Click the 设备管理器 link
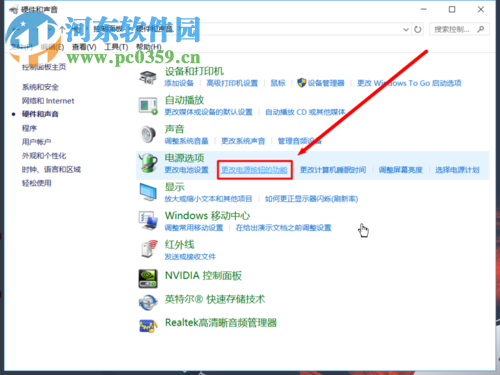Screen dimensions: 500x375 326,83
